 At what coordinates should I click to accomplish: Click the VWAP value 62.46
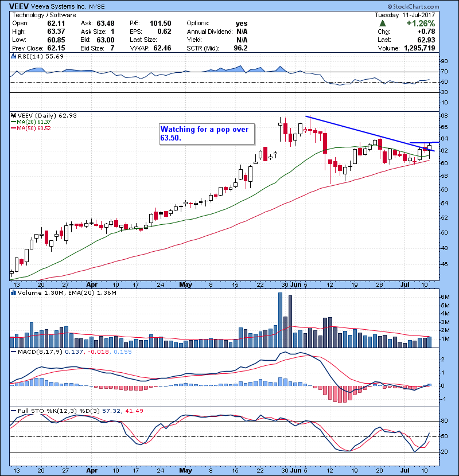162,48
